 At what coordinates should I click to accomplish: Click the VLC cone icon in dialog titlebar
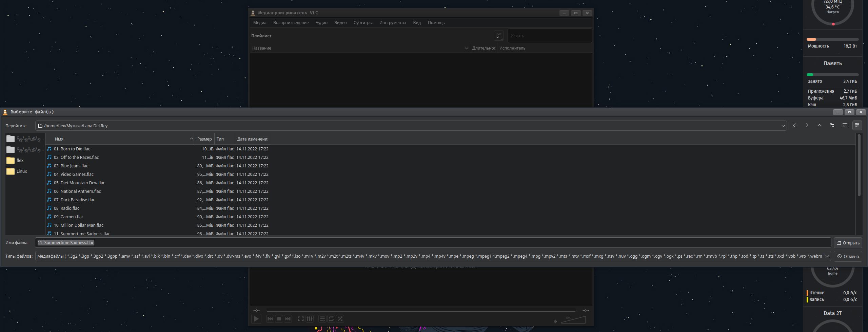click(5, 112)
